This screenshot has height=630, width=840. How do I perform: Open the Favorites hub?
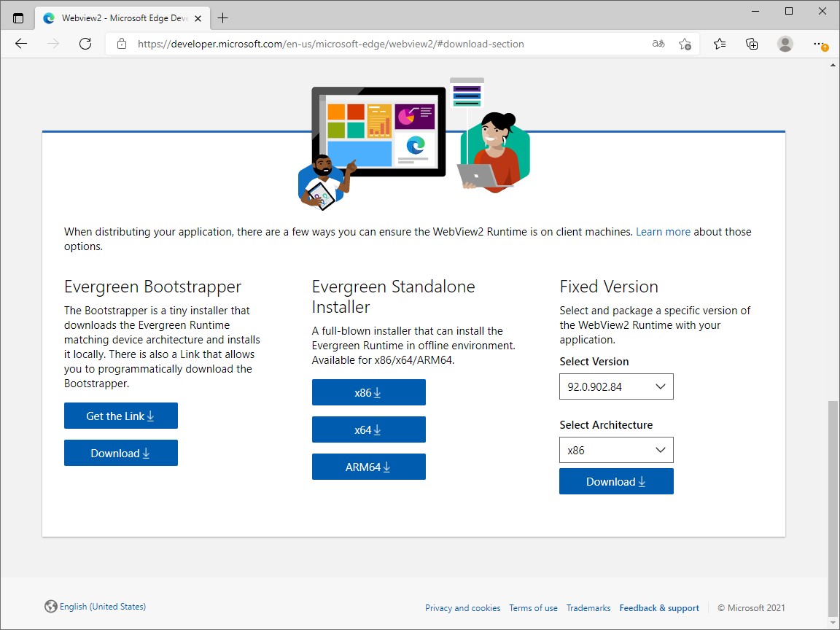tap(719, 44)
